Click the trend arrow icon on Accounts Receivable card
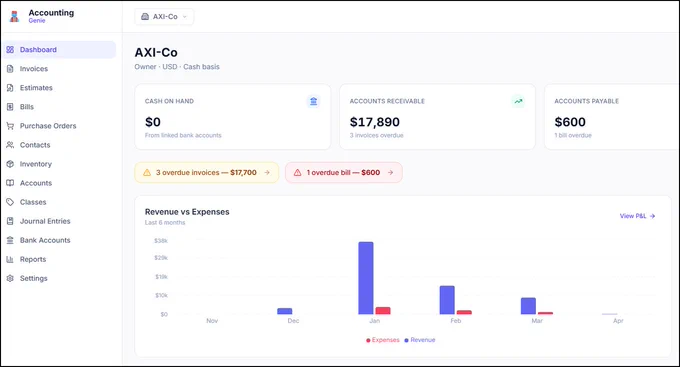This screenshot has width=680, height=367. [x=518, y=102]
